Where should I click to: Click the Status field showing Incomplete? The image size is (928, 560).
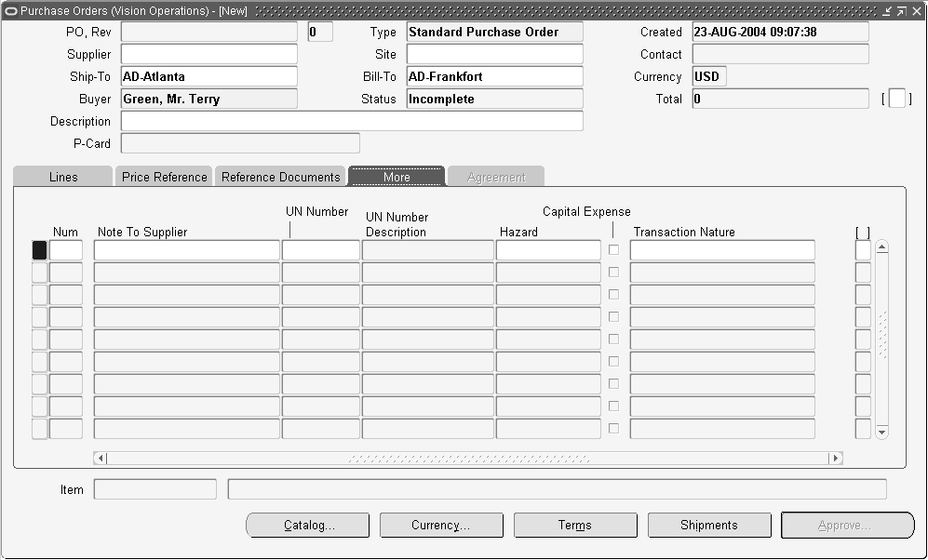[x=495, y=99]
